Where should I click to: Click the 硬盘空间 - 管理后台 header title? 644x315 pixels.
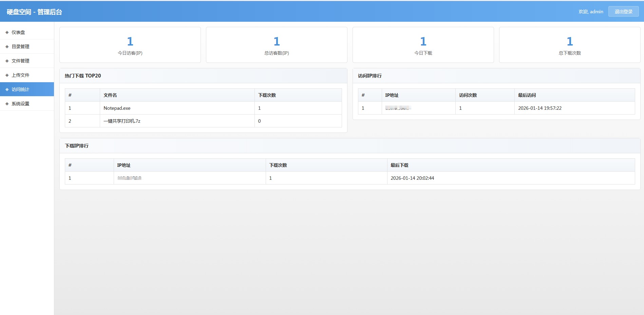pyautogui.click(x=34, y=12)
